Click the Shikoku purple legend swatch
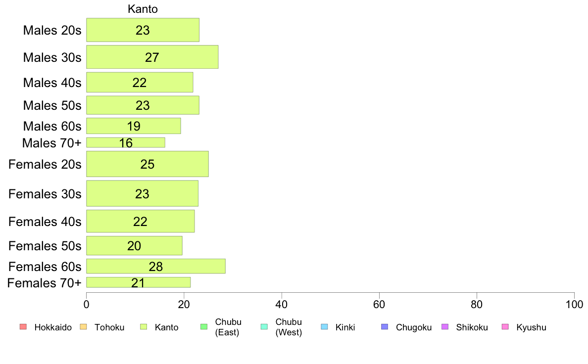This screenshot has height=364, width=588. (x=445, y=327)
